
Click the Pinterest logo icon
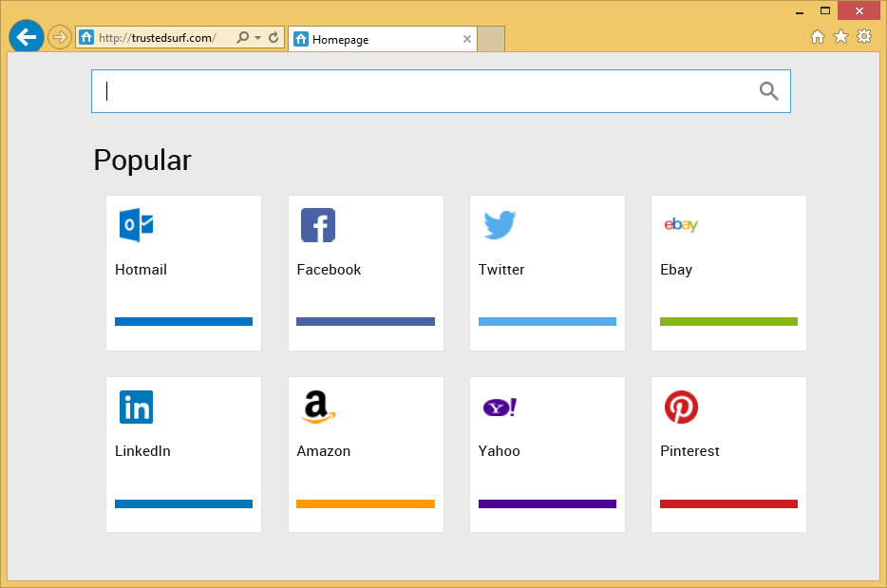tap(681, 407)
